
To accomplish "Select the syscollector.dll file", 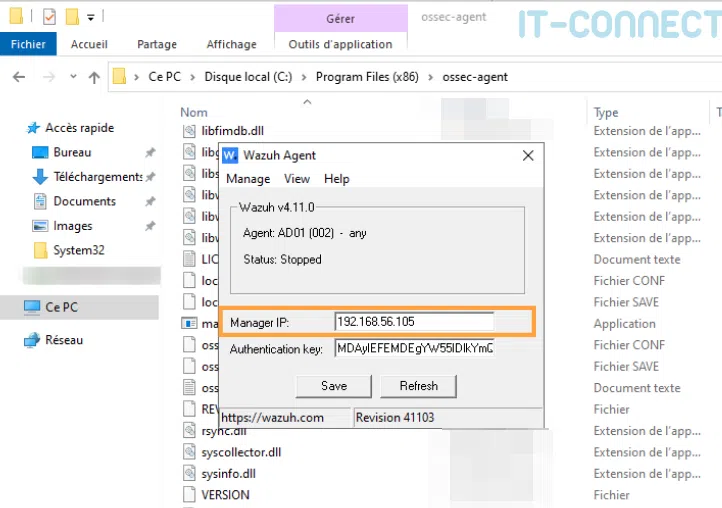I will pos(241,452).
